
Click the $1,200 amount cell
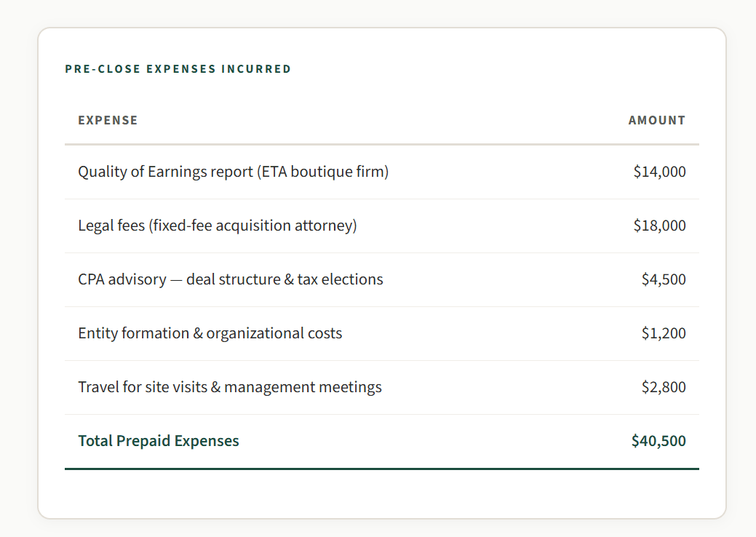click(663, 334)
